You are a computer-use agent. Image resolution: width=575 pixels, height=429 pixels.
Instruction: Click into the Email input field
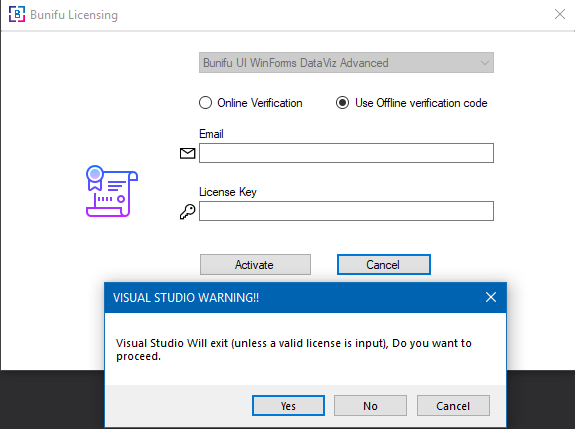click(346, 153)
